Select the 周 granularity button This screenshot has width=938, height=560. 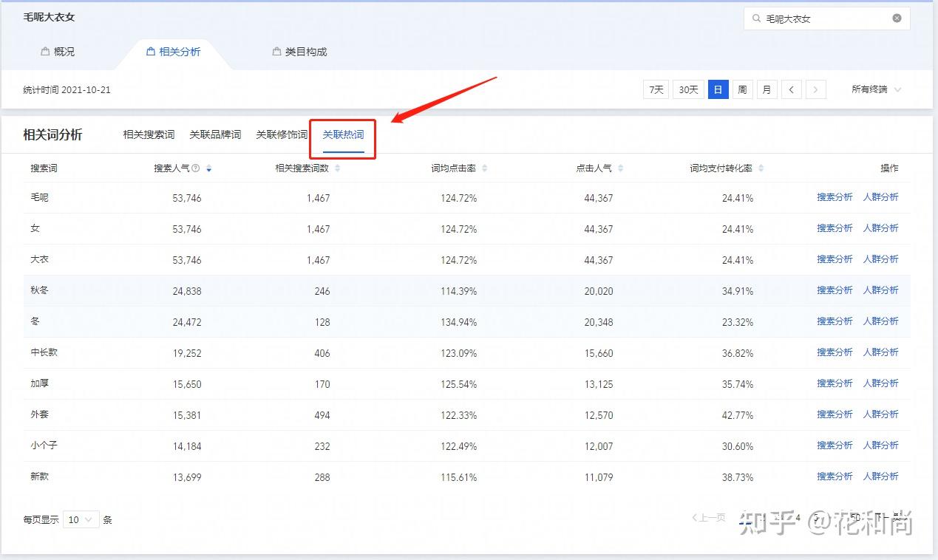pyautogui.click(x=742, y=89)
